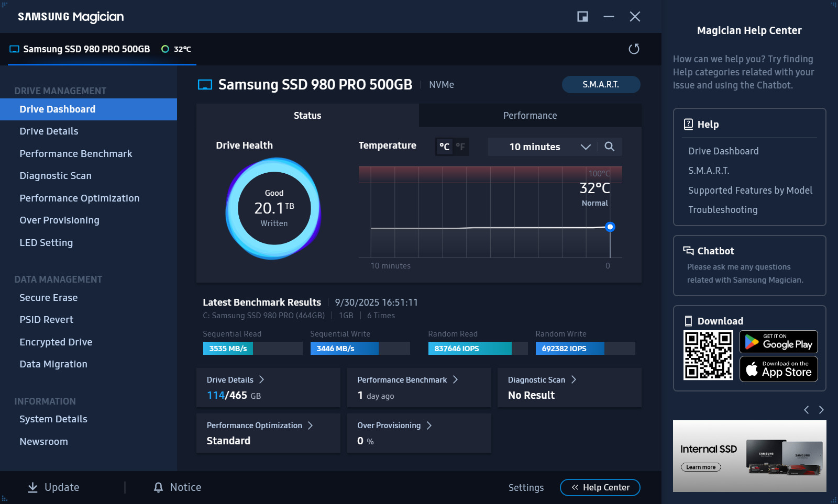Click the temperature status ring icon in drive tab
This screenshot has width=838, height=504.
(165, 49)
